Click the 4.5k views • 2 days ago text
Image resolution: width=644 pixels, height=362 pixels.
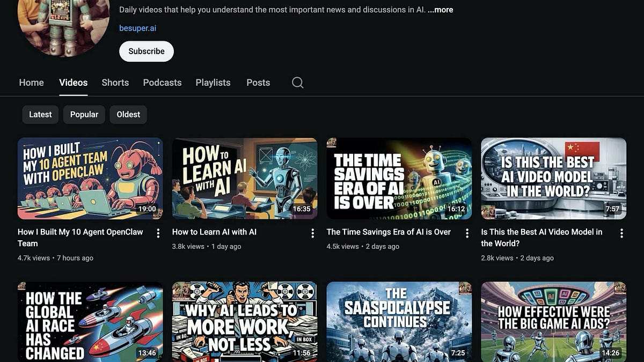coord(363,247)
